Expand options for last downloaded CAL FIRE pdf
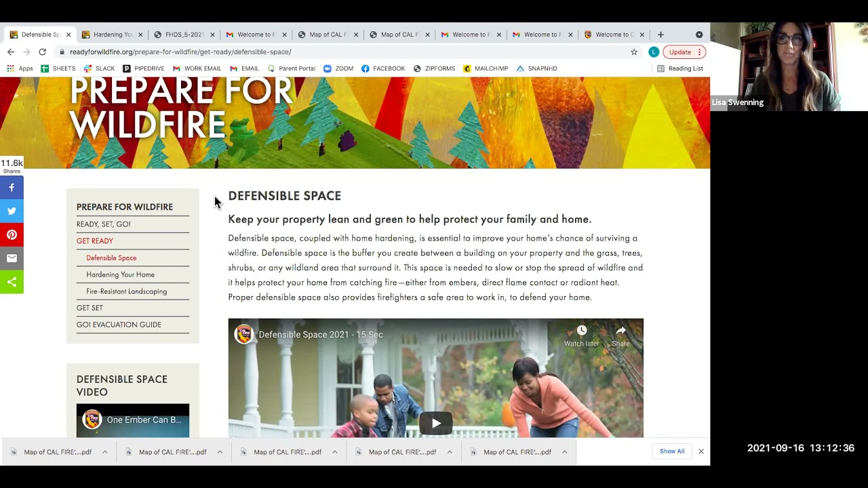The width and height of the screenshot is (868, 488). pos(564,452)
